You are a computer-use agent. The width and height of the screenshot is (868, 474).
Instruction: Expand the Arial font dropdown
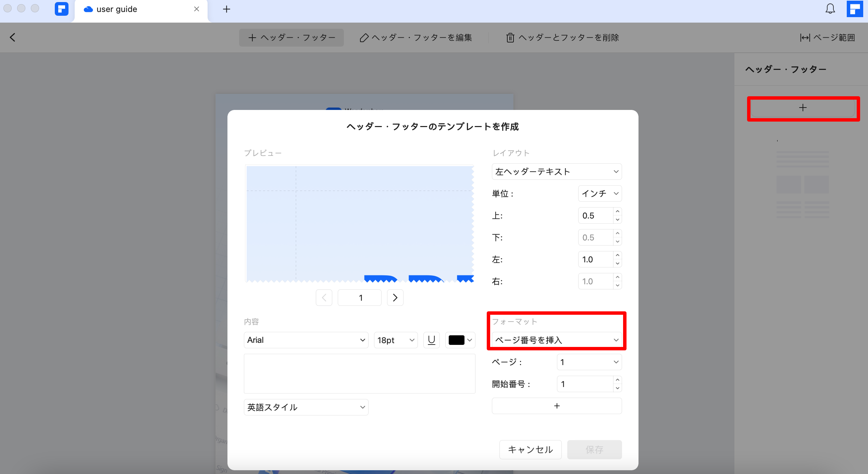tap(306, 340)
